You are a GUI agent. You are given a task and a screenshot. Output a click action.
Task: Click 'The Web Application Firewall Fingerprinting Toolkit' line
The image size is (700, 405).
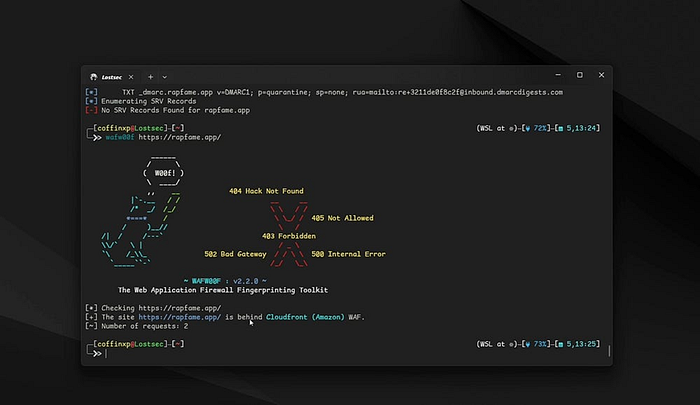tap(223, 290)
